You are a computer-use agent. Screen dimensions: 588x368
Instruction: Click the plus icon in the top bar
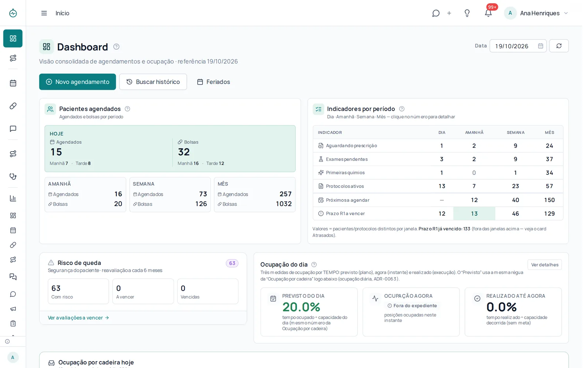(449, 13)
